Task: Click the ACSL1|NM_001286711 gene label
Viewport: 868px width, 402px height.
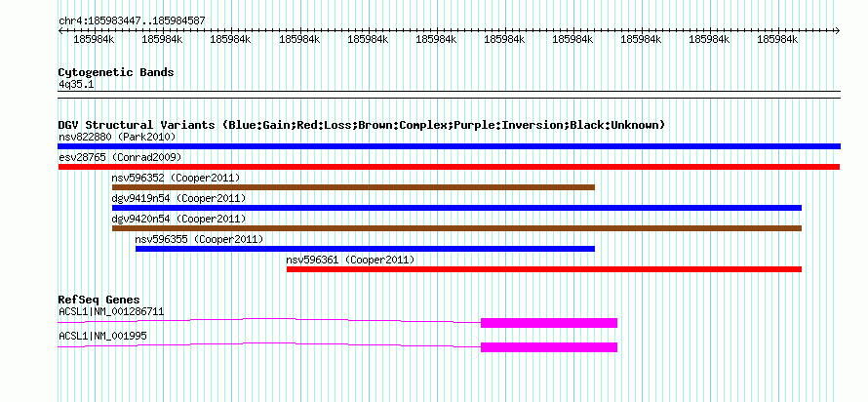Action: tap(111, 311)
